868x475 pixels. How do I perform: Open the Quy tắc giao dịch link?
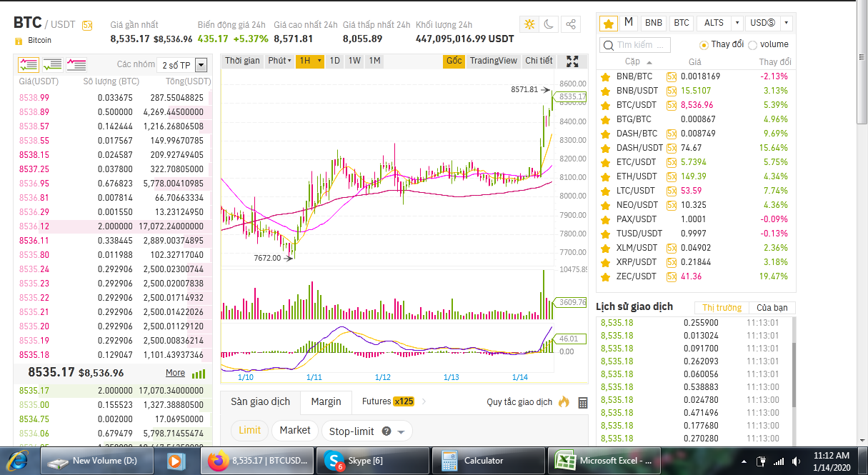(519, 402)
